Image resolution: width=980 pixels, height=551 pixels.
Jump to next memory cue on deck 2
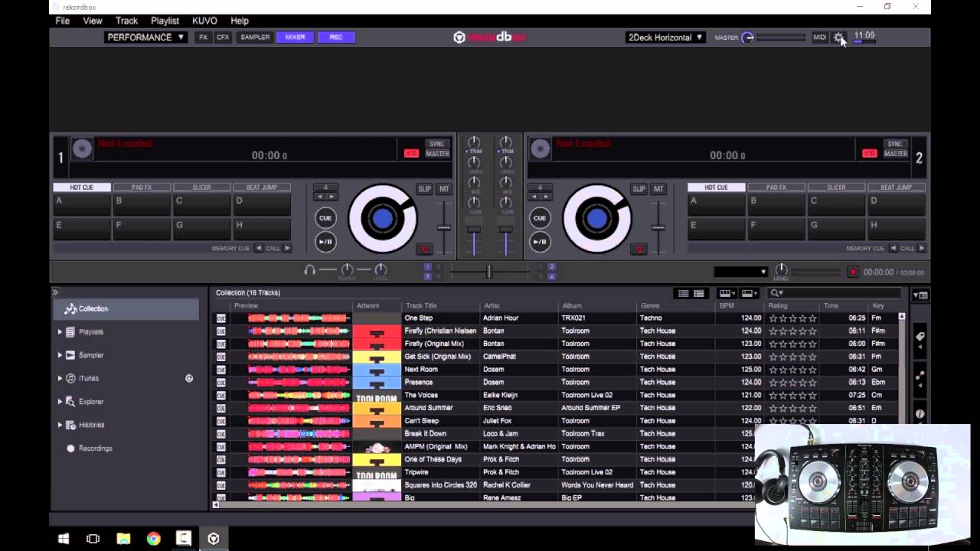coord(921,248)
